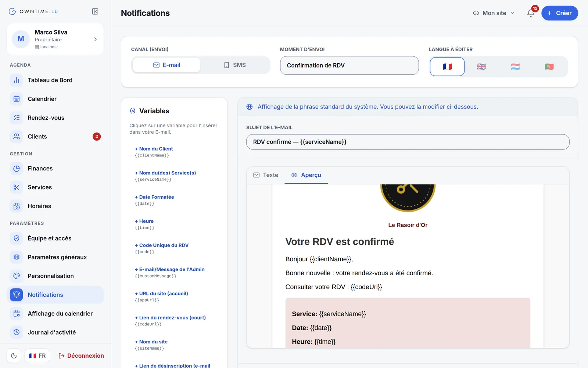Click the Déconnexion link
588x368 pixels.
[x=81, y=356]
